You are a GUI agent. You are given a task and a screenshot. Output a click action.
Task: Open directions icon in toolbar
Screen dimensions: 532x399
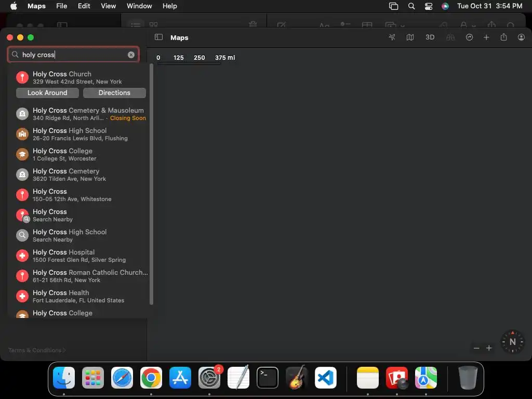tap(469, 37)
